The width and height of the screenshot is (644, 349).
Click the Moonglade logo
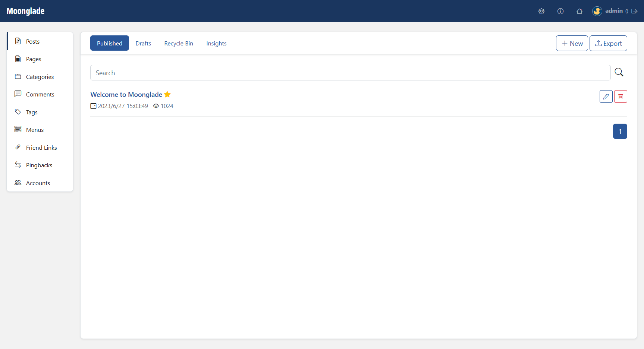pos(25,11)
